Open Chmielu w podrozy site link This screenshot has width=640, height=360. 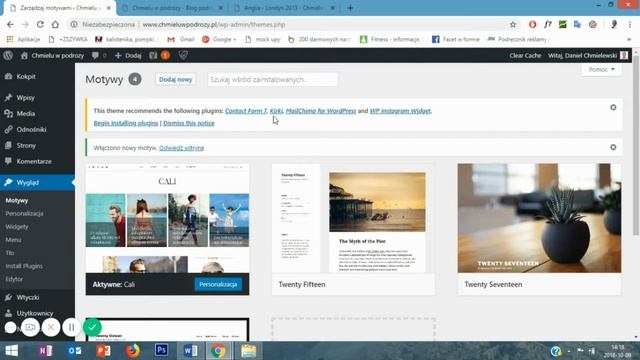pos(52,56)
